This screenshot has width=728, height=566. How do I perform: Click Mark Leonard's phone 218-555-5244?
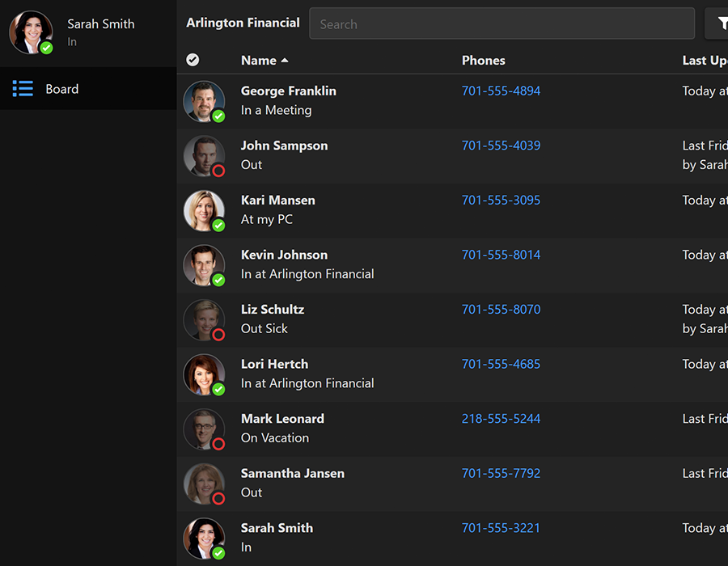click(x=501, y=419)
